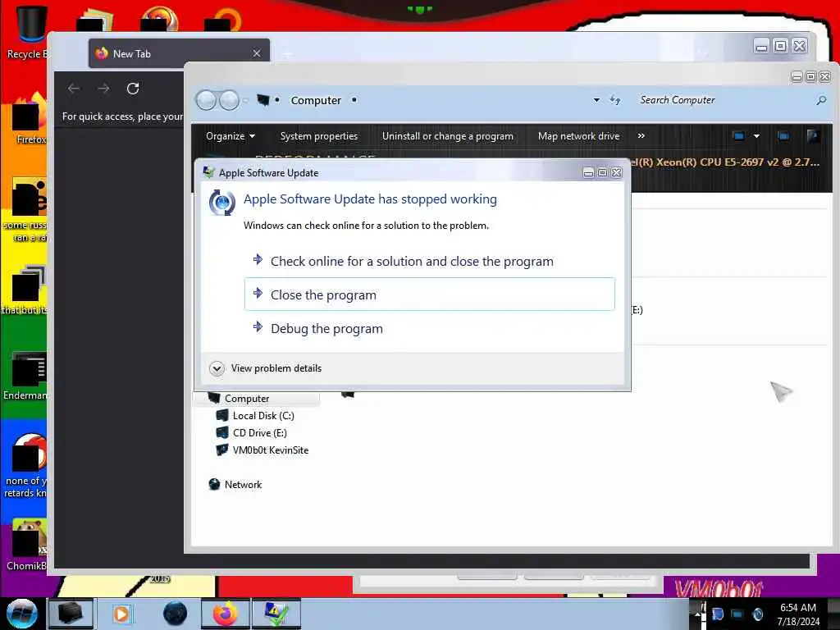Expand the breadcrumb arrow after Computer

click(354, 100)
